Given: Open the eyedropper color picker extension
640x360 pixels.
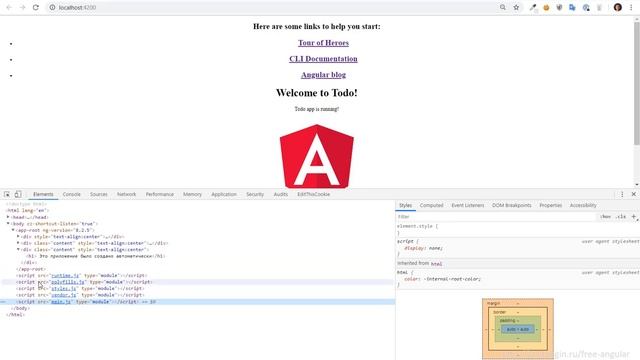Looking at the screenshot, I should (x=533, y=7).
